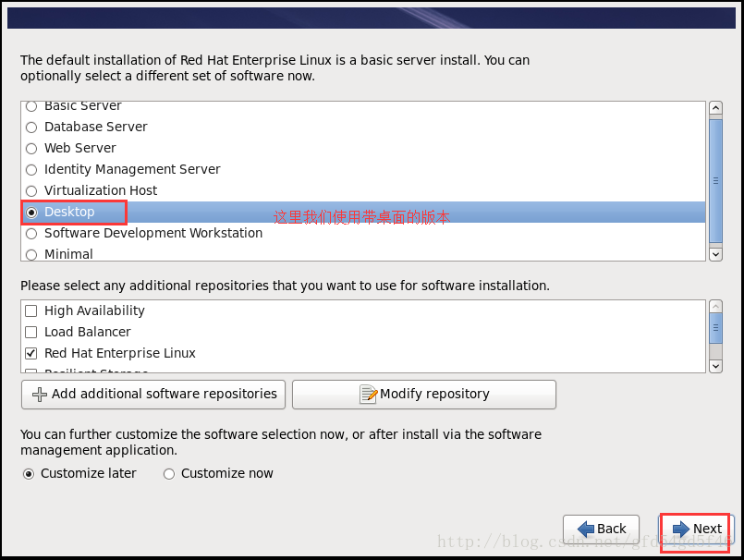744x560 pixels.
Task: Uncheck the Red Hat Enterprise Linux repository
Action: click(31, 354)
